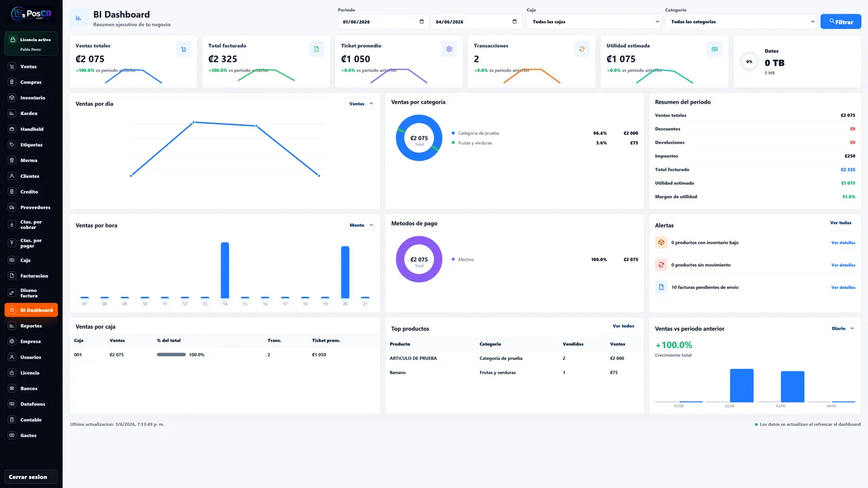This screenshot has width=868, height=488.
Task: Click the Datafonos icon in the sidebar
Action: pos(12,403)
